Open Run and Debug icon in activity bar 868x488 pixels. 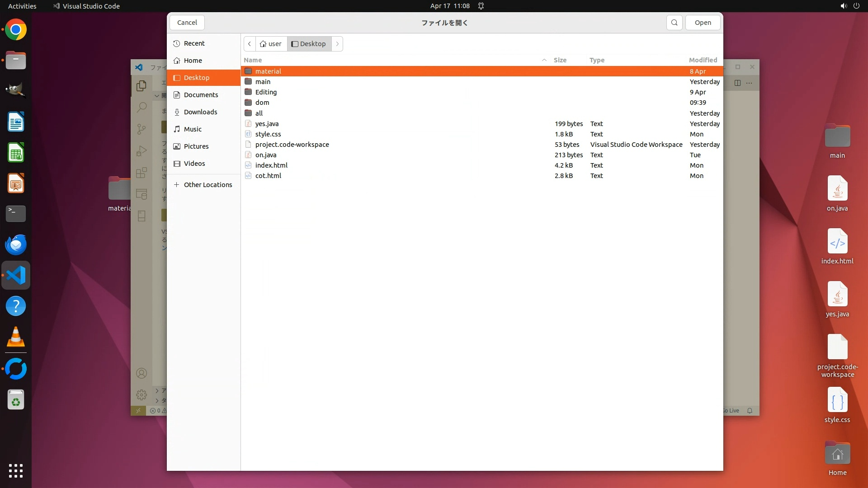(142, 151)
